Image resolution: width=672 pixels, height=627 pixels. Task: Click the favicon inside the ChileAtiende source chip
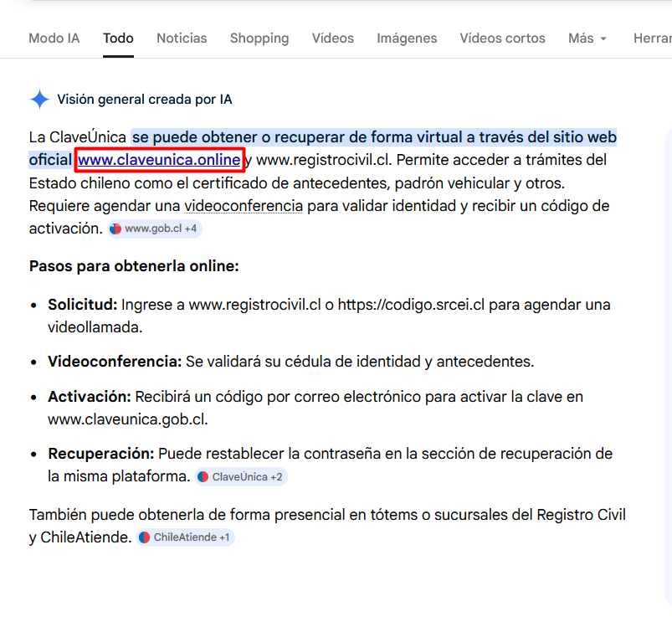tap(144, 537)
